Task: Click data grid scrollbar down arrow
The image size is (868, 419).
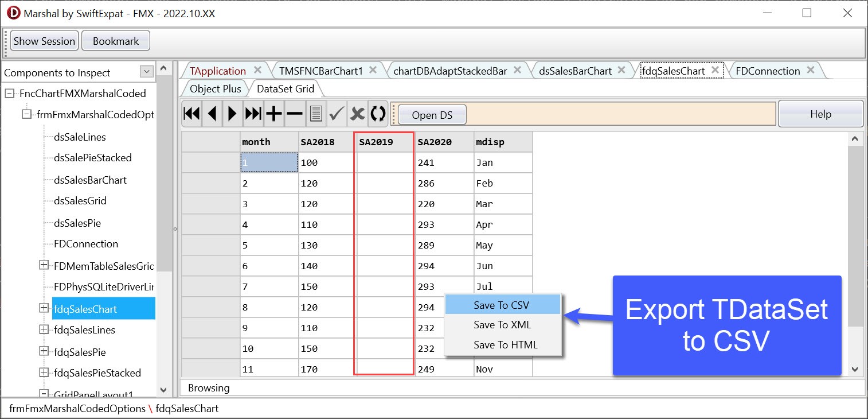Action: (x=855, y=369)
